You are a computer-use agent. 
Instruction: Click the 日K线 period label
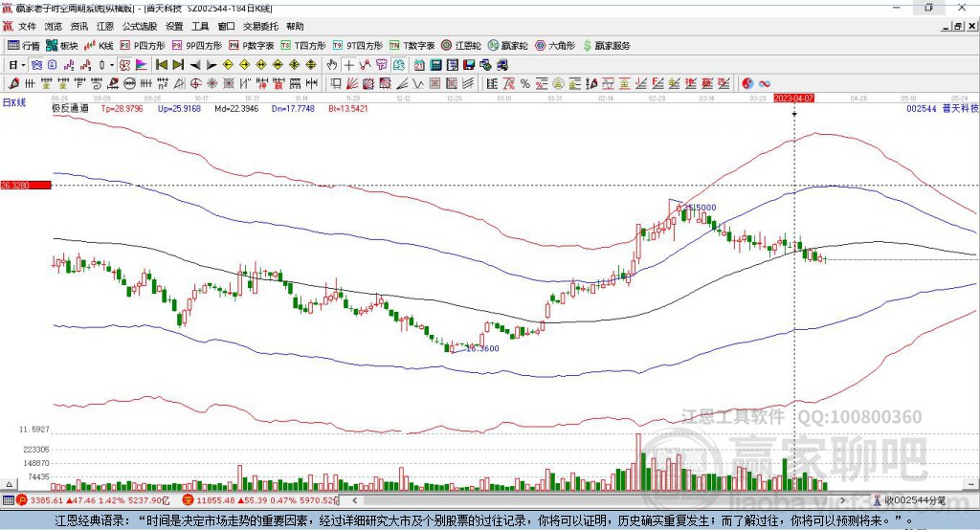pos(13,103)
